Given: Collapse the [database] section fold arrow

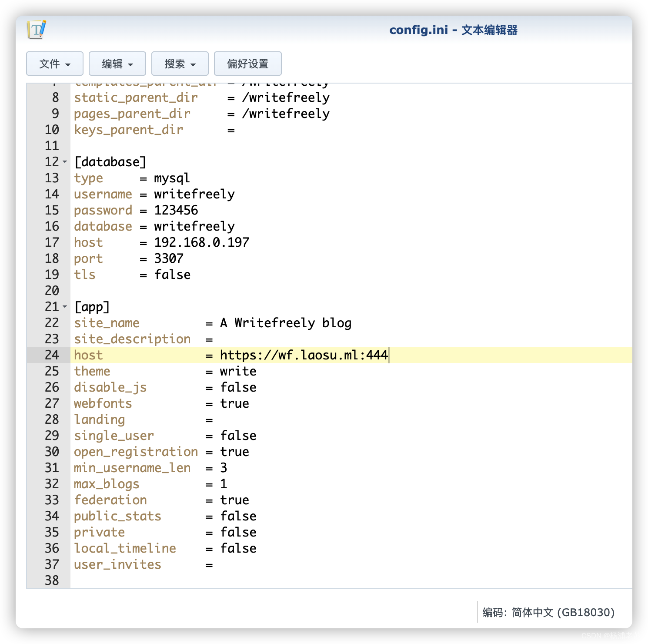Looking at the screenshot, I should 65,162.
